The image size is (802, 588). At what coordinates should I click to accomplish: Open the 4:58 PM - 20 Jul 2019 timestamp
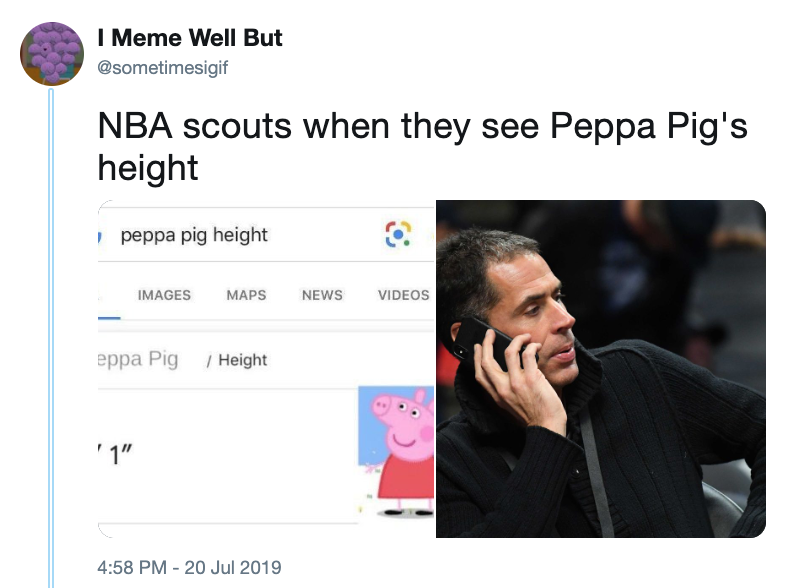pyautogui.click(x=190, y=567)
